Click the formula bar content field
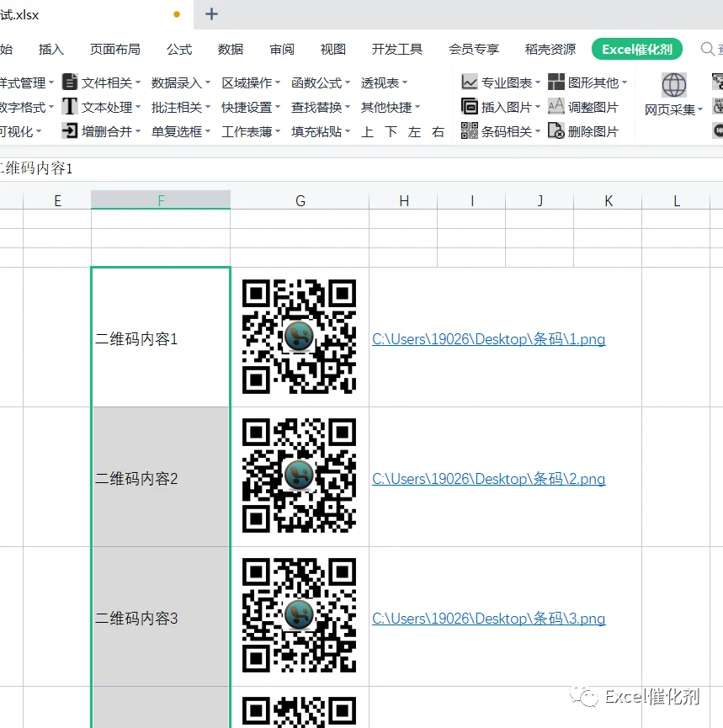Screen dimensions: 723x728 click(x=361, y=168)
